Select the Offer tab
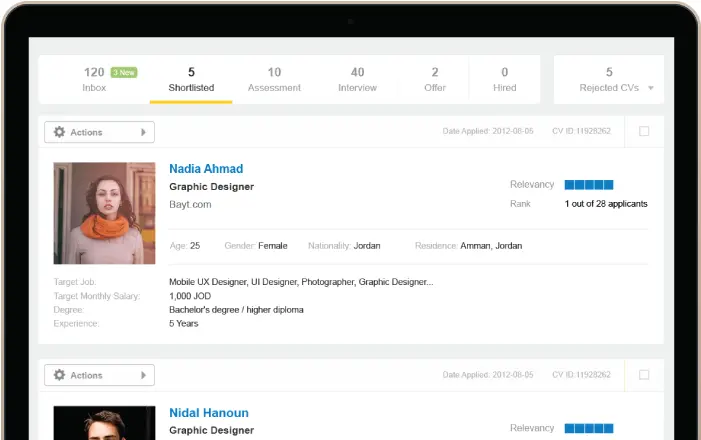Image resolution: width=701 pixels, height=440 pixels. pos(435,79)
